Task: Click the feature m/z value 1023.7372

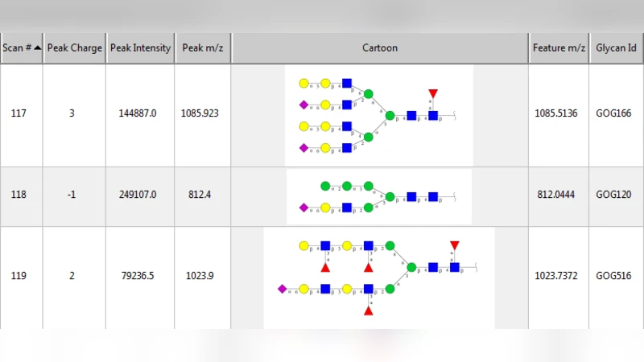Action: [559, 276]
